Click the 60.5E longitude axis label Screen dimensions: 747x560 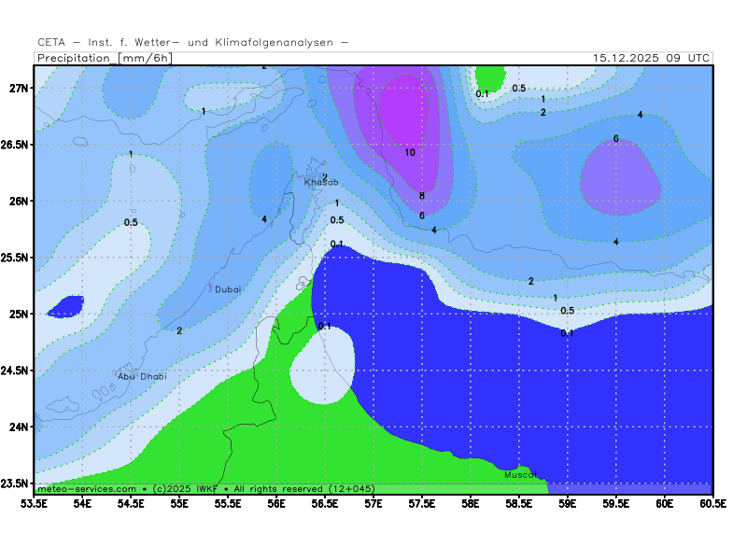(712, 503)
